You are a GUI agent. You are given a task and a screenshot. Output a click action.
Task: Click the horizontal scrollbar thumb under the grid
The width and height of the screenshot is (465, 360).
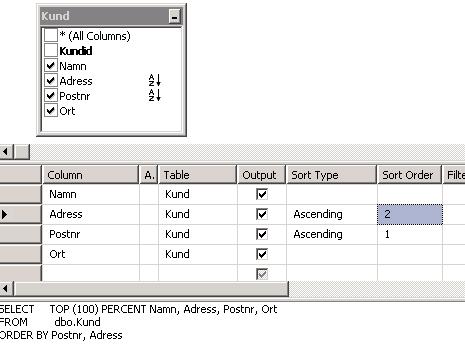[151, 289]
